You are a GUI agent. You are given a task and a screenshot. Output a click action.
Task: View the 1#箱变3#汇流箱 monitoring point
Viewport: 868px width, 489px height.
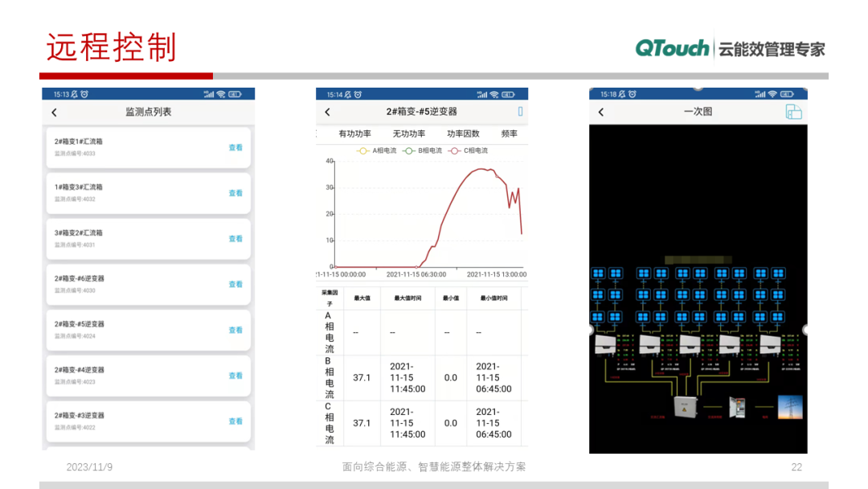tap(235, 193)
